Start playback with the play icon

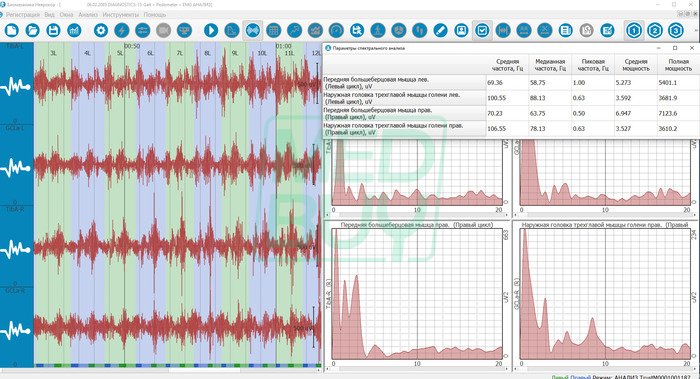tap(211, 30)
